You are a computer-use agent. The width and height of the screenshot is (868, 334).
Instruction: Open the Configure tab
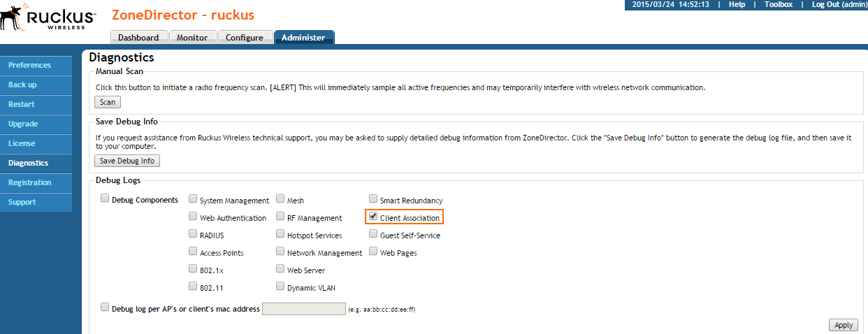click(x=245, y=38)
